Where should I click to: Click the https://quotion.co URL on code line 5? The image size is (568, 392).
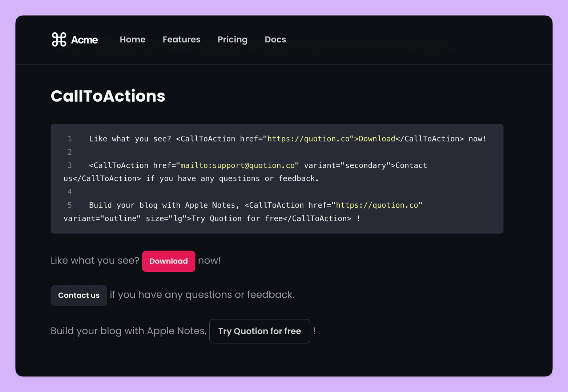377,205
